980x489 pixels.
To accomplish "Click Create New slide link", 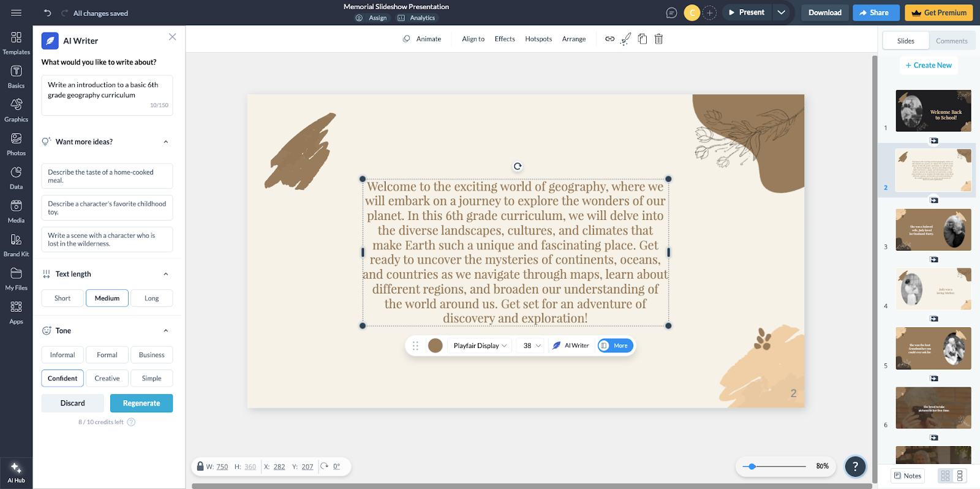I will coord(929,65).
